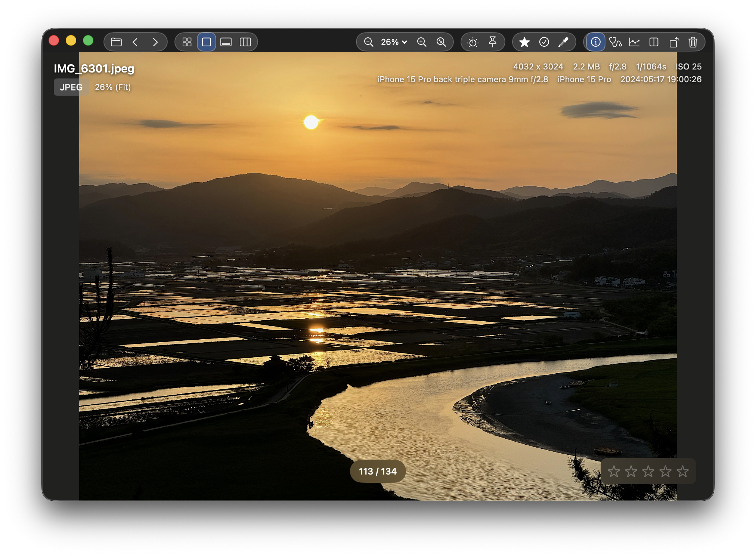Open the folder browser icon
Image resolution: width=756 pixels, height=556 pixels.
coord(116,42)
